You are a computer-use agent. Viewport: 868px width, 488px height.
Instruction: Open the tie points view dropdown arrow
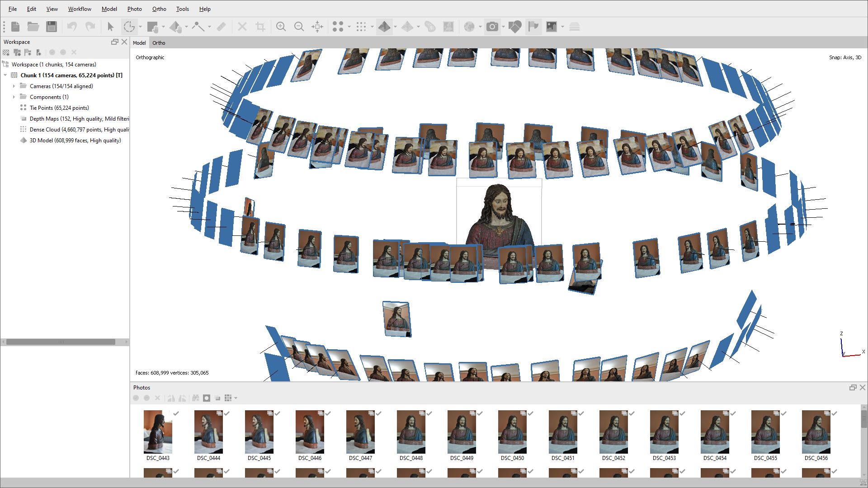[x=349, y=27]
